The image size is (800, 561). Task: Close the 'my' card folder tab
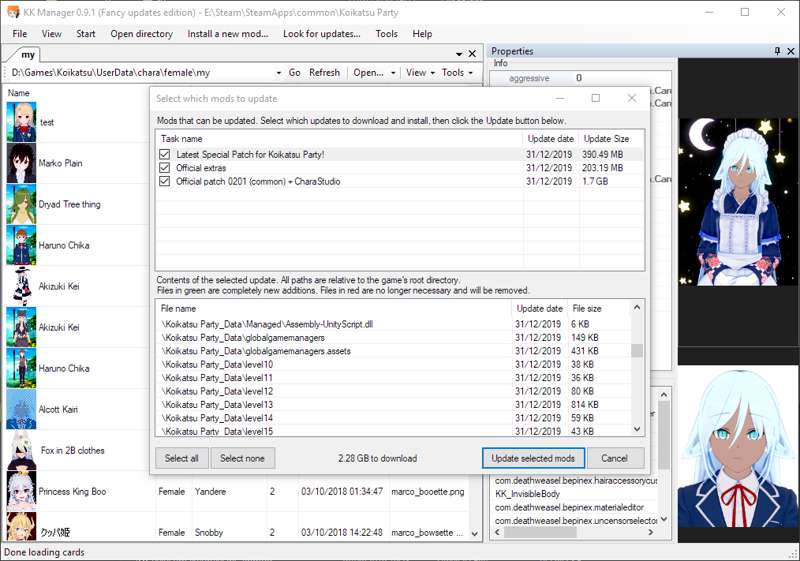tap(472, 54)
